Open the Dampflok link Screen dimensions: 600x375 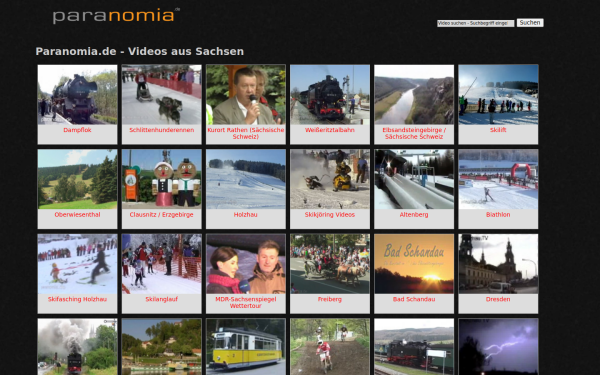[77, 130]
